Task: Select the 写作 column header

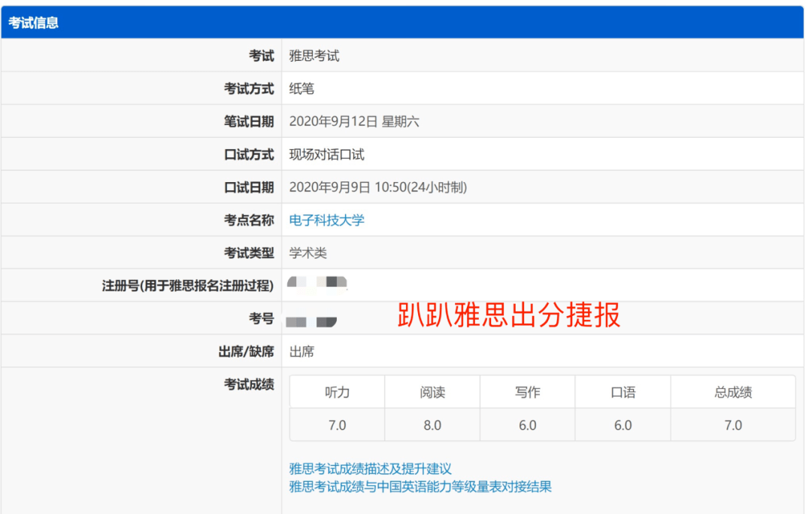Action: tap(528, 392)
